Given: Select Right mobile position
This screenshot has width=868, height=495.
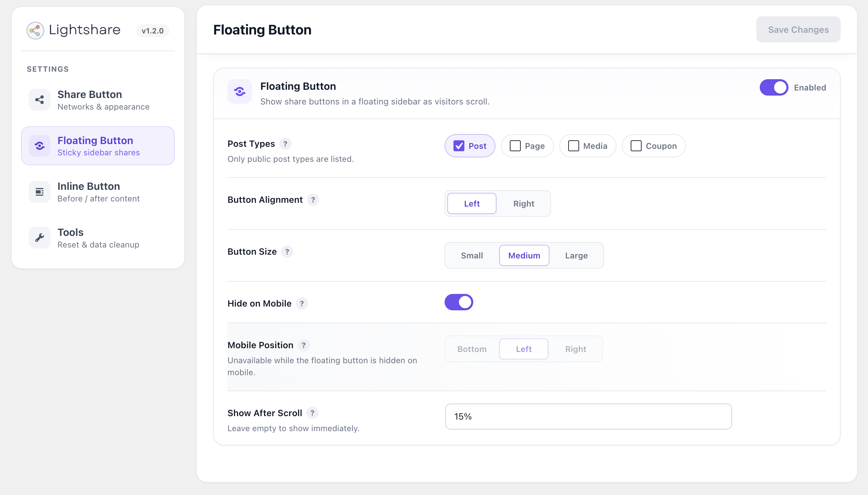Looking at the screenshot, I should click(x=576, y=349).
